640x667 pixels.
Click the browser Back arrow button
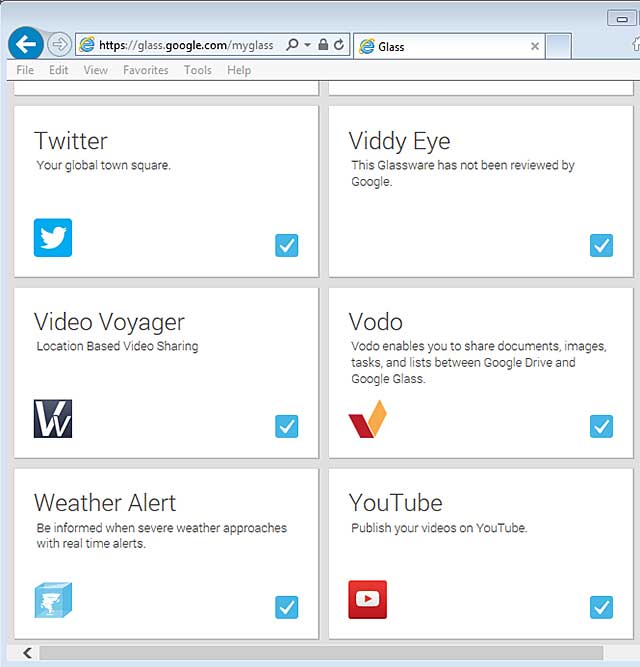[x=26, y=43]
